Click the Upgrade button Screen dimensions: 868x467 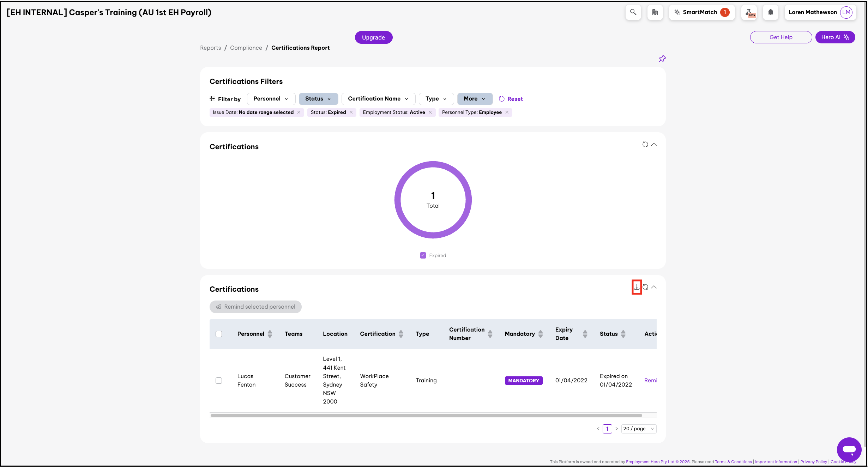373,37
